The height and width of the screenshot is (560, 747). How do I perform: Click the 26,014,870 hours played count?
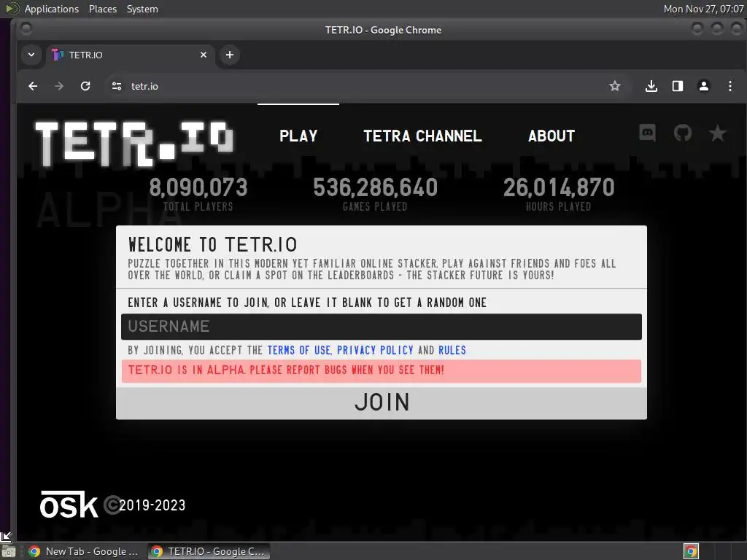559,187
